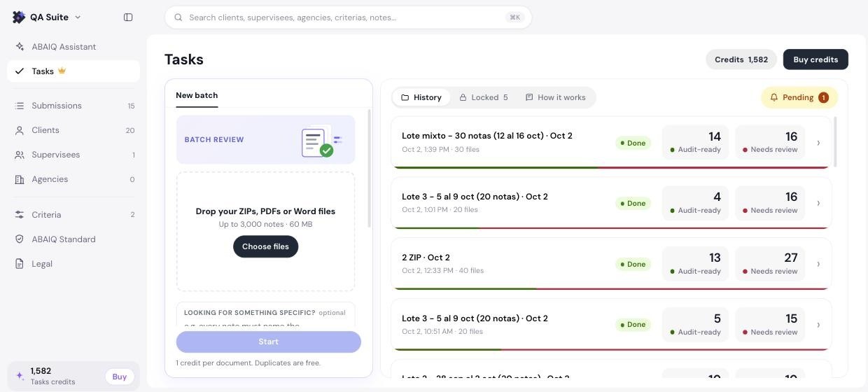Click 16 Needs review in Lote mixto row

[x=769, y=142]
